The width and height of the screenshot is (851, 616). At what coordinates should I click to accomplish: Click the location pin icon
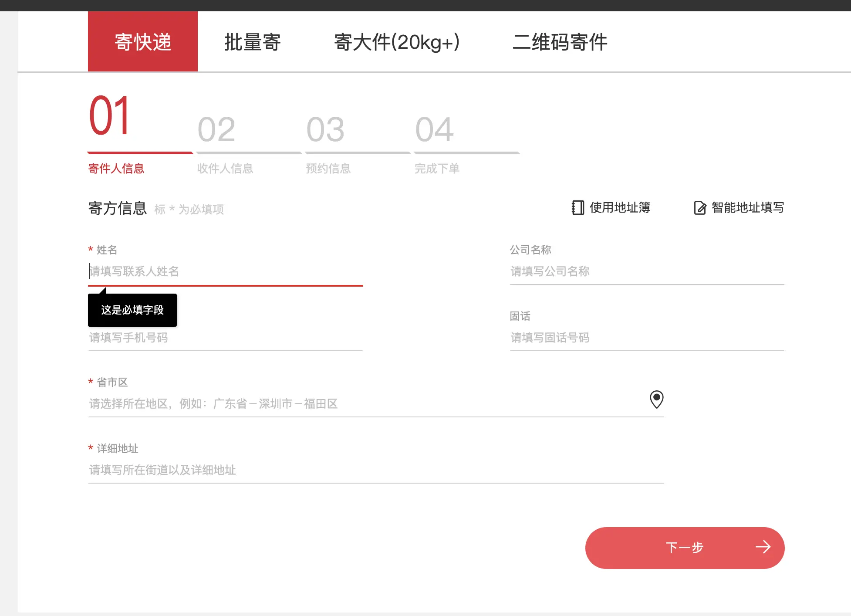[656, 399]
